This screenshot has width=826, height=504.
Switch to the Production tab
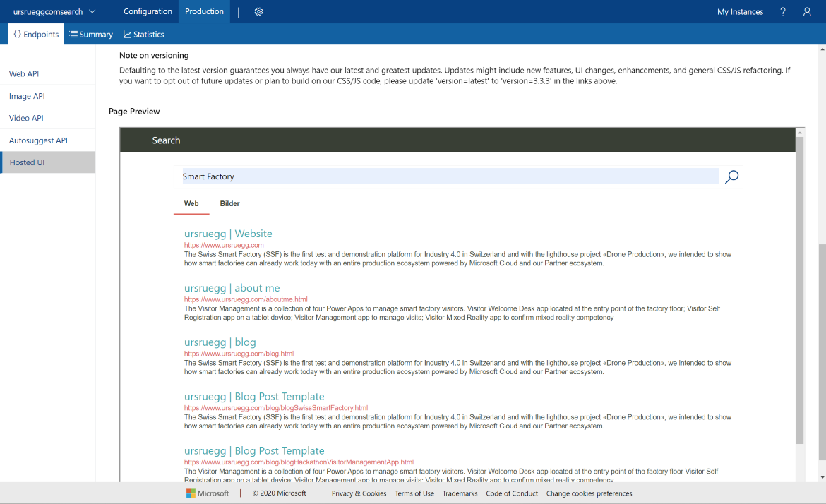pos(205,11)
